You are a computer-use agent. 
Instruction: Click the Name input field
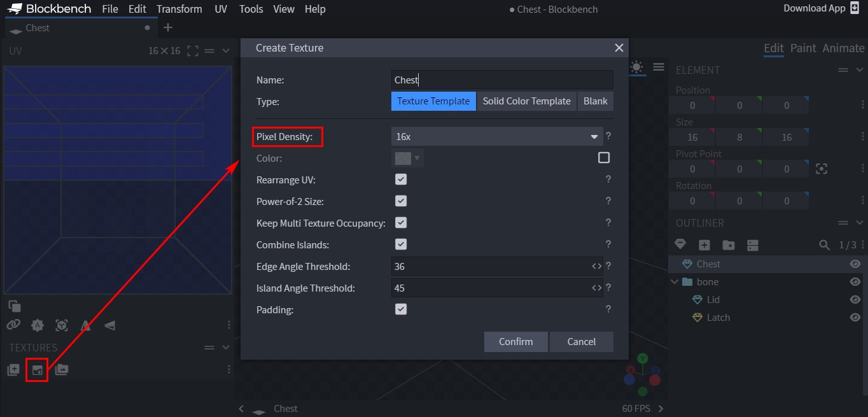tap(503, 80)
